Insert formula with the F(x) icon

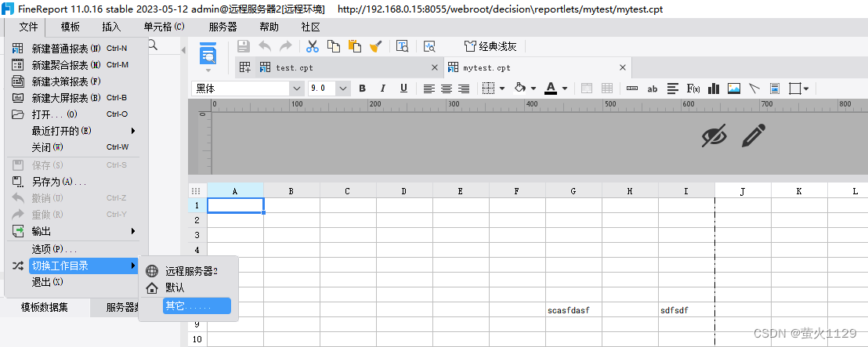693,89
